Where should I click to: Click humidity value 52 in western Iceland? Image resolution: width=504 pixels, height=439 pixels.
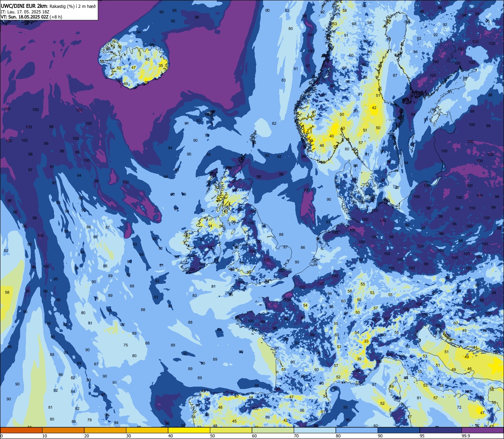click(x=119, y=68)
